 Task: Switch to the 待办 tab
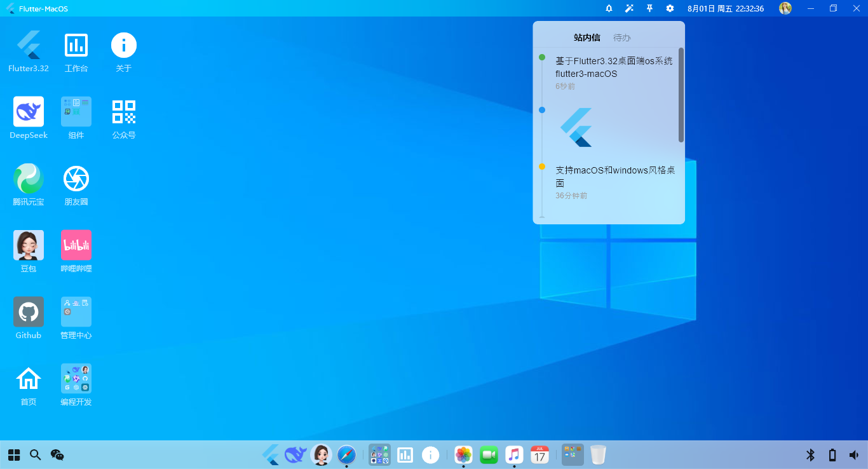coord(621,37)
